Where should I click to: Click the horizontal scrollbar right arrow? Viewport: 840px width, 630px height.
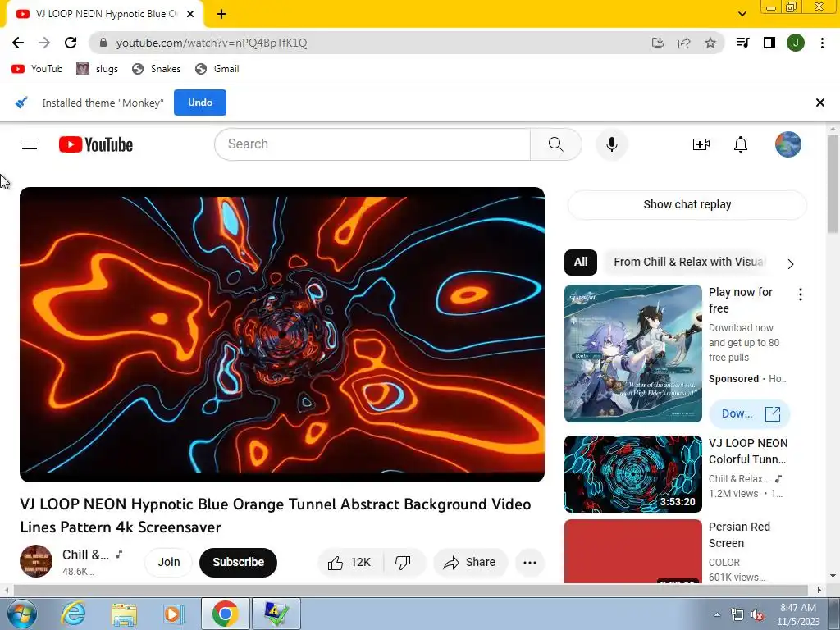pyautogui.click(x=819, y=590)
